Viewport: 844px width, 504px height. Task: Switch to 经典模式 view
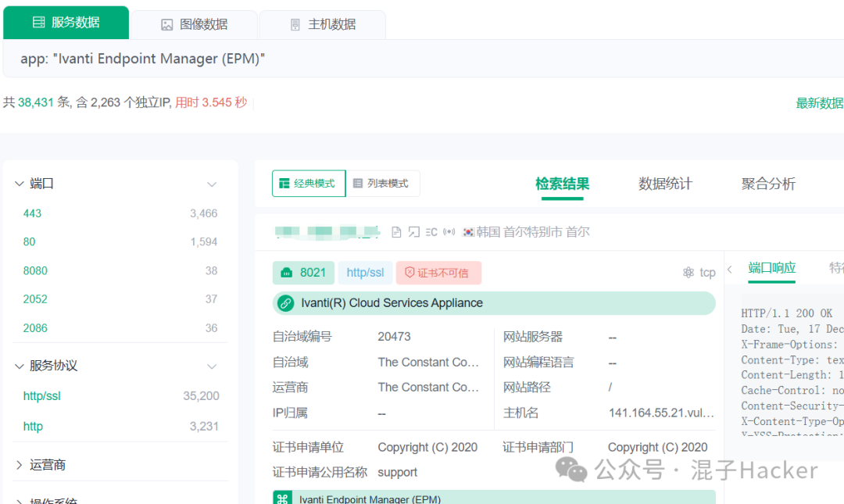pos(309,184)
